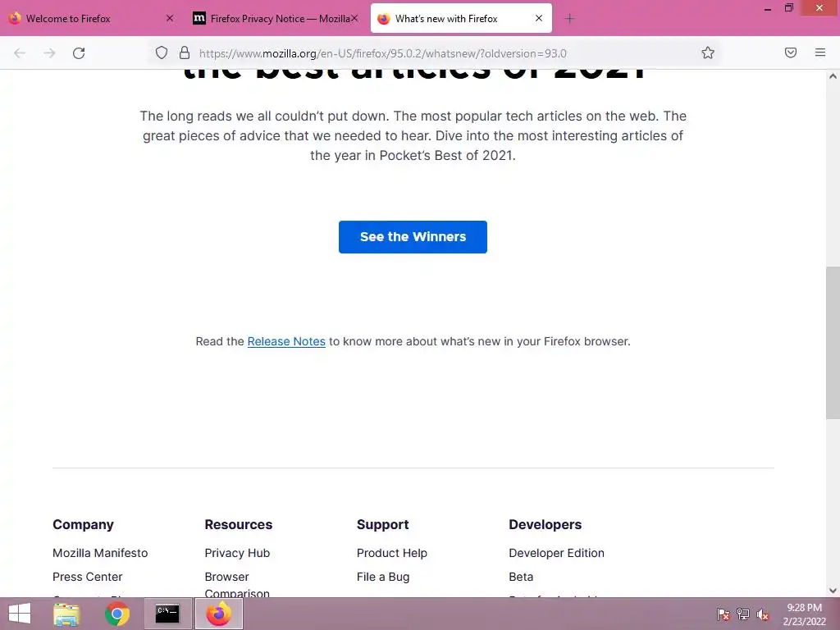Open network status tray icon

pyautogui.click(x=743, y=614)
